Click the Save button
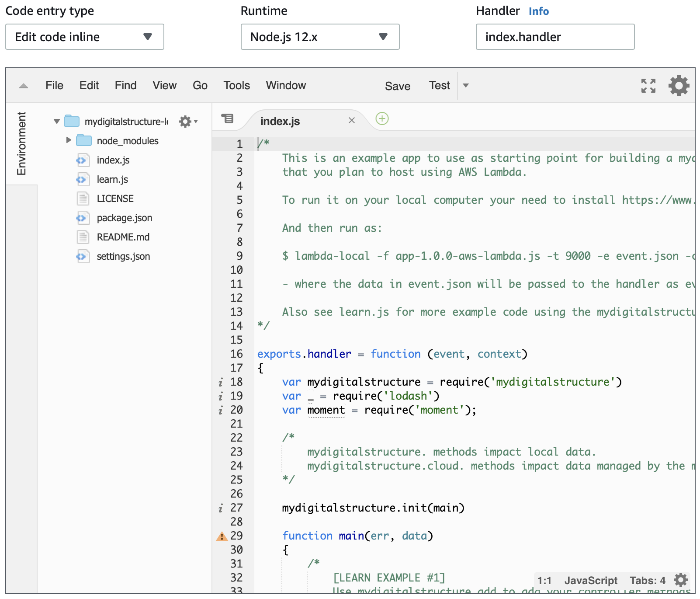Image resolution: width=700 pixels, height=599 pixels. pos(398,86)
